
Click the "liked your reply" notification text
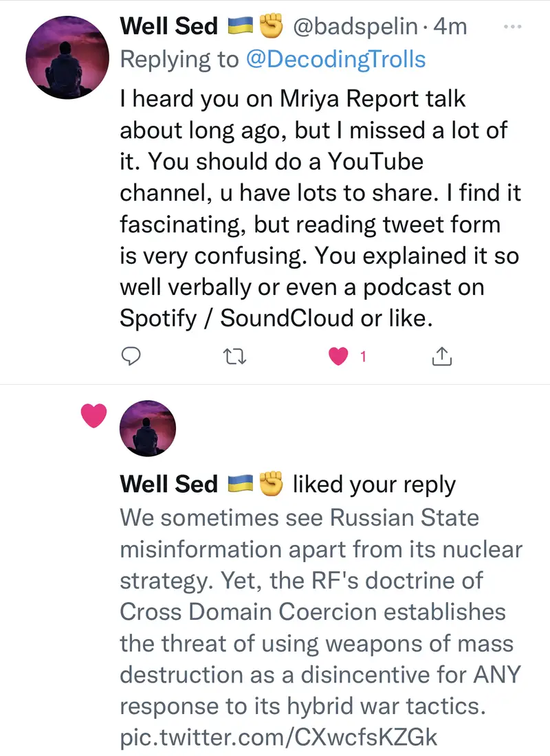(x=374, y=485)
